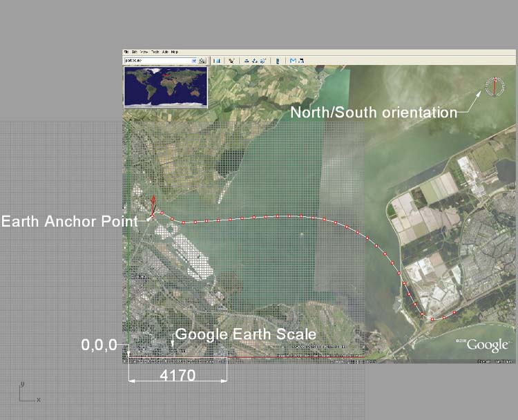Image resolution: width=518 pixels, height=420 pixels.
Task: Click the overview world map thumbnail
Action: [166, 87]
